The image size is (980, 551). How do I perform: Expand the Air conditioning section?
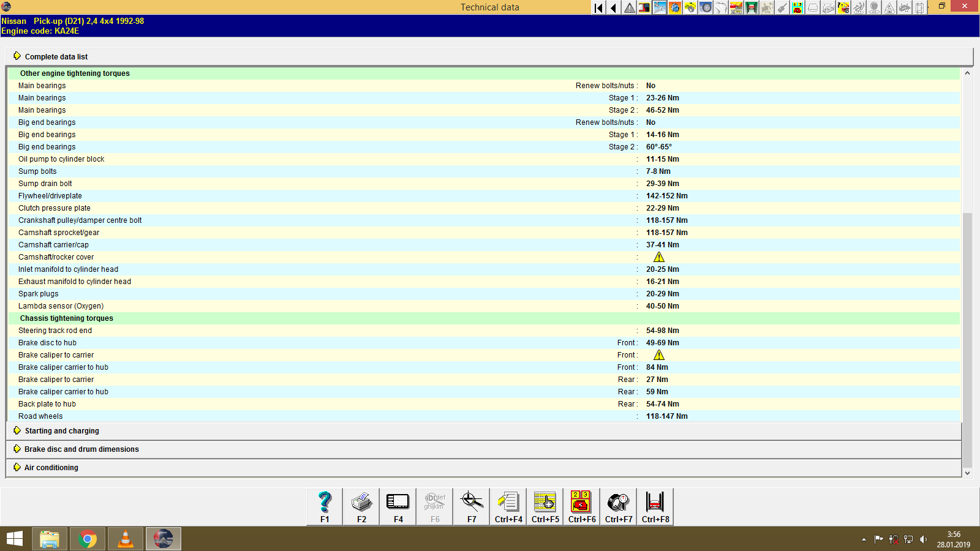pos(51,467)
